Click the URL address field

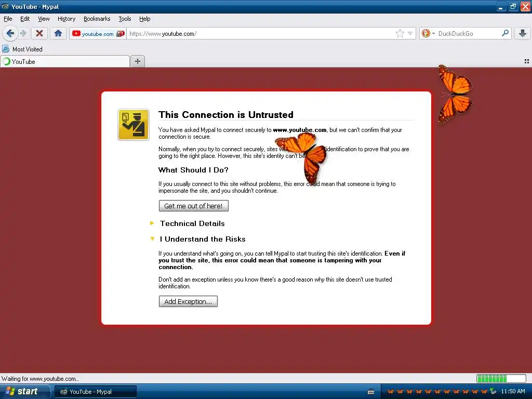pyautogui.click(x=261, y=34)
